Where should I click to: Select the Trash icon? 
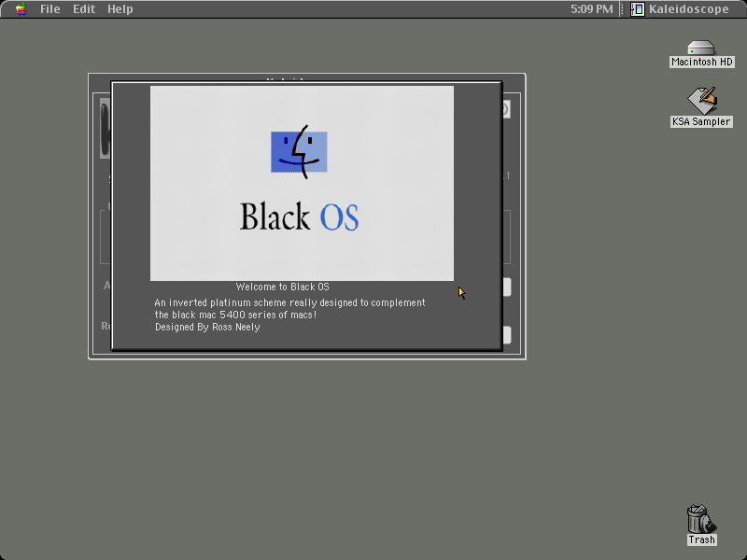701,519
